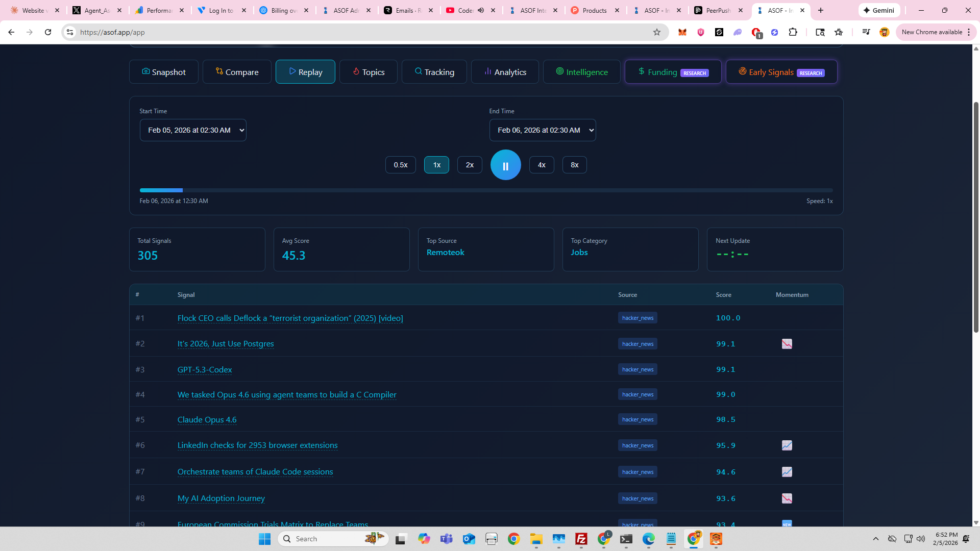Set playback speed to 0.5x
The width and height of the screenshot is (980, 551).
click(400, 165)
